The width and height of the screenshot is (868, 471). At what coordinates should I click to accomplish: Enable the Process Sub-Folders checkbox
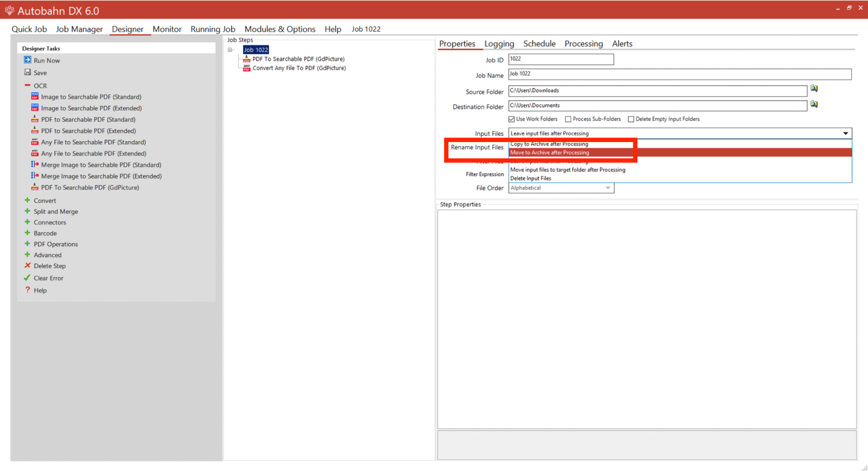[568, 119]
